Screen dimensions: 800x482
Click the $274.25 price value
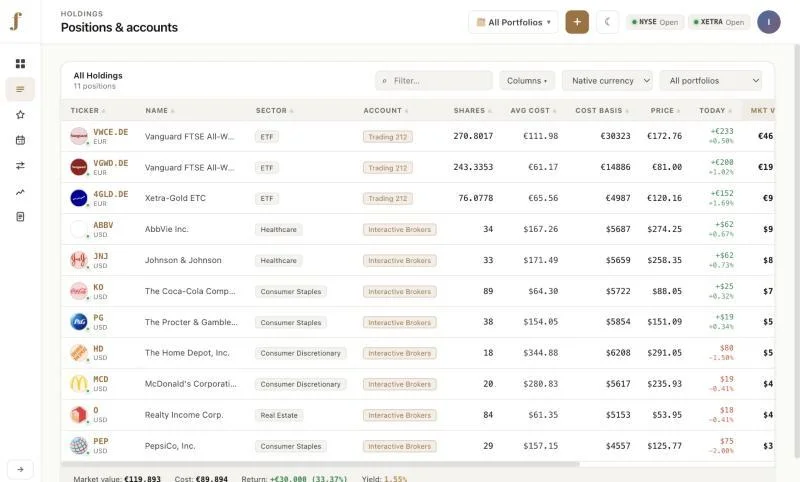pyautogui.click(x=664, y=229)
